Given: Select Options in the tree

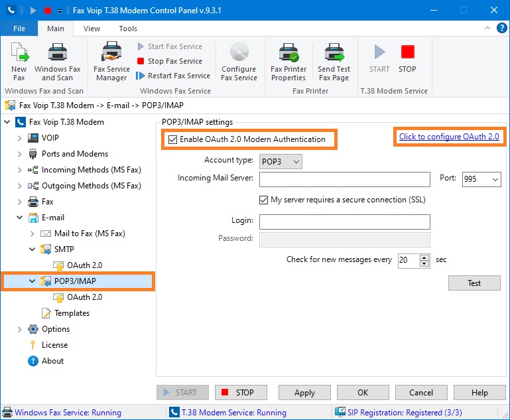Looking at the screenshot, I should pyautogui.click(x=56, y=329).
